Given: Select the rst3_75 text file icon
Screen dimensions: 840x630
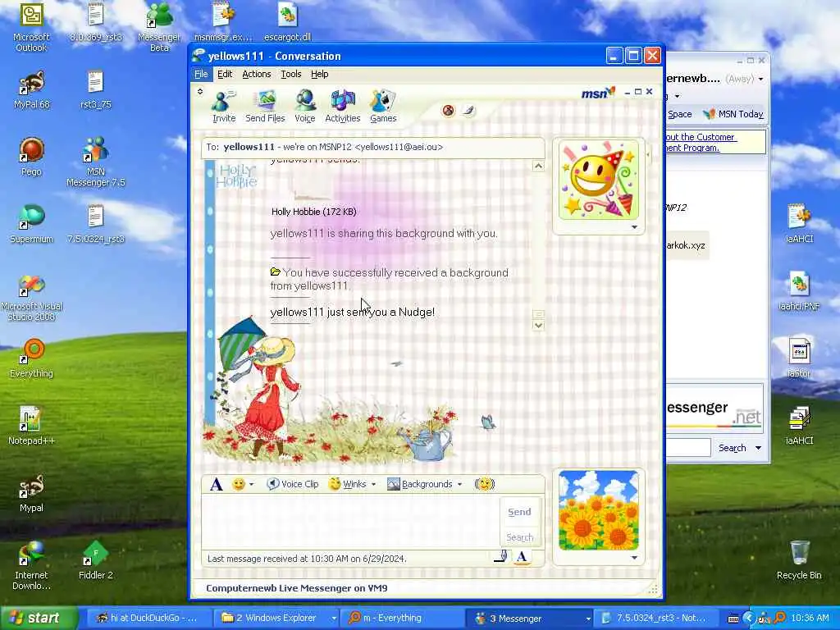Looking at the screenshot, I should [x=95, y=90].
